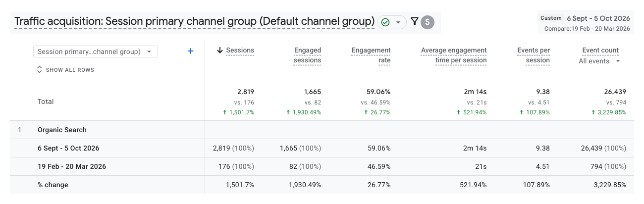This screenshot has width=644, height=204.
Task: Click the total sessions change ↑ 1,501.7%
Action: (x=238, y=112)
